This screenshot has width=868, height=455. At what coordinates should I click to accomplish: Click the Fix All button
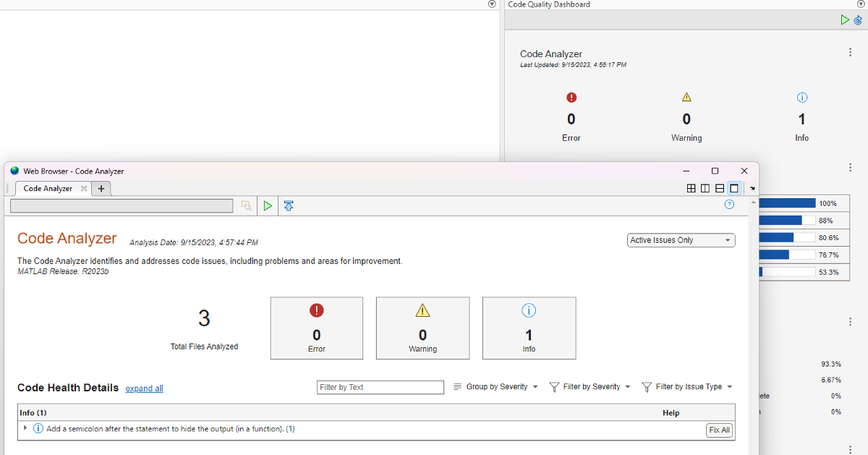[719, 430]
